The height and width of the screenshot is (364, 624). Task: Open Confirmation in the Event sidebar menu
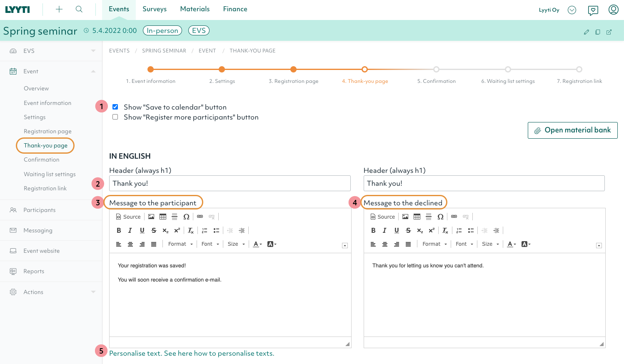pos(41,160)
